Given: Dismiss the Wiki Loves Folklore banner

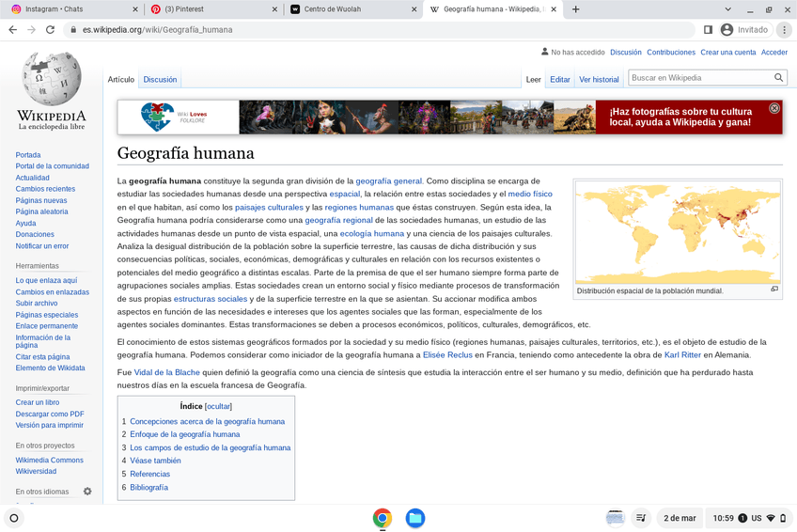Looking at the screenshot, I should pyautogui.click(x=774, y=108).
